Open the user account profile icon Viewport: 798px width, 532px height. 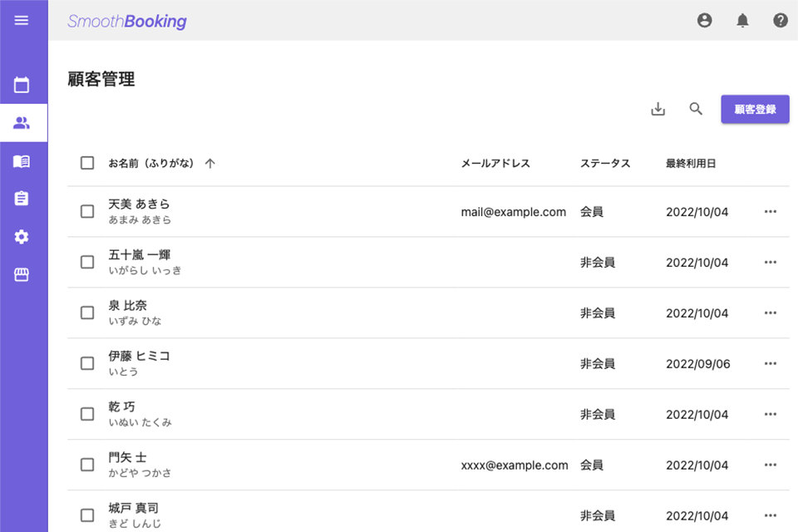(x=705, y=21)
